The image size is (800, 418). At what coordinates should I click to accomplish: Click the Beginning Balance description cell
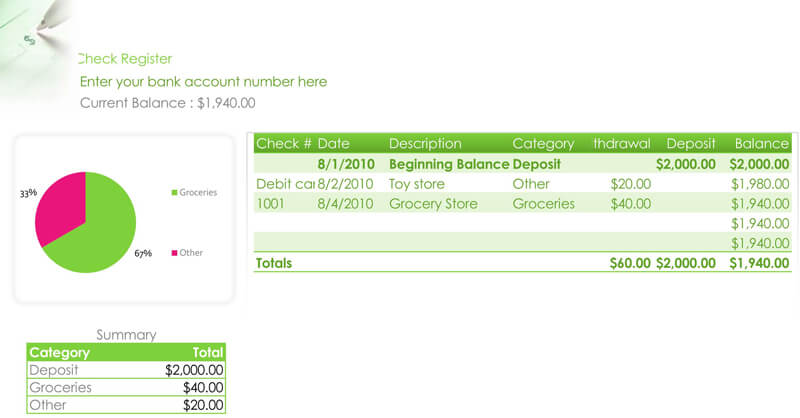coord(449,164)
